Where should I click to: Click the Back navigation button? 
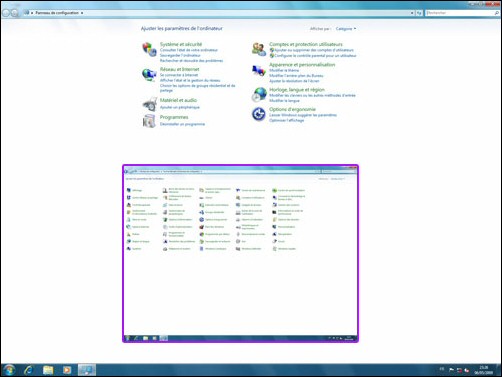pos(6,13)
